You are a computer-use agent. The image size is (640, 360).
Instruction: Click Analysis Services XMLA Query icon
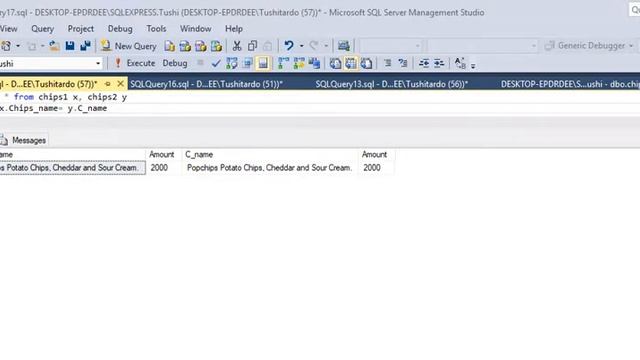click(x=216, y=46)
